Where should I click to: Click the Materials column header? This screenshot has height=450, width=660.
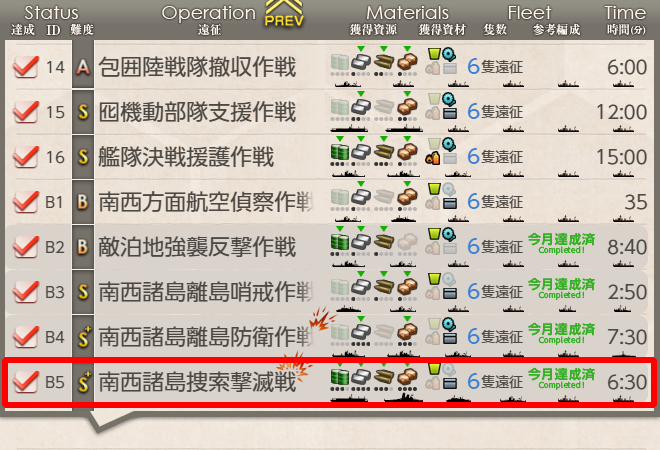click(x=407, y=13)
